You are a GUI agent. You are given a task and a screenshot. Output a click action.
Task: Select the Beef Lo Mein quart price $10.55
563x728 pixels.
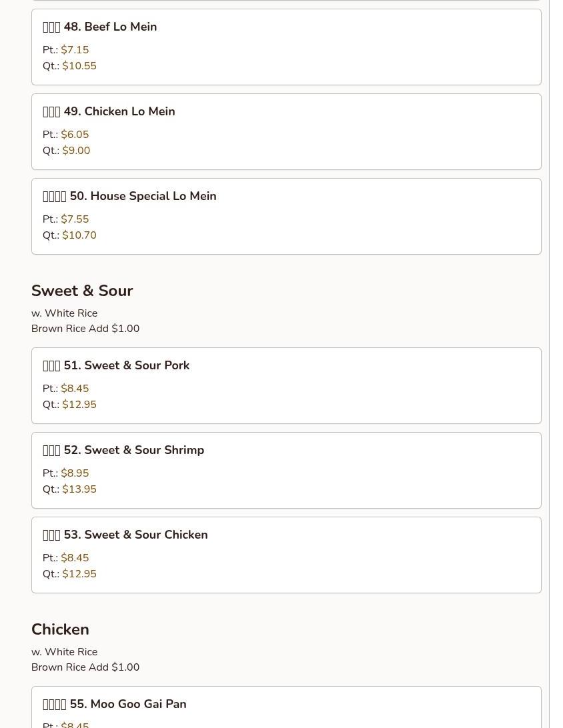[x=79, y=66]
